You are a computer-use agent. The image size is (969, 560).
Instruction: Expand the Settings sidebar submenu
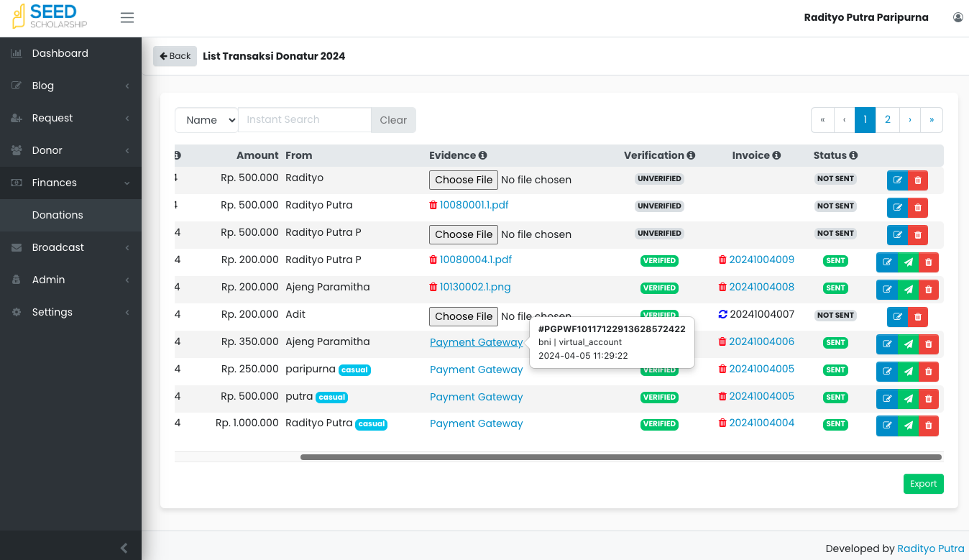(70, 312)
